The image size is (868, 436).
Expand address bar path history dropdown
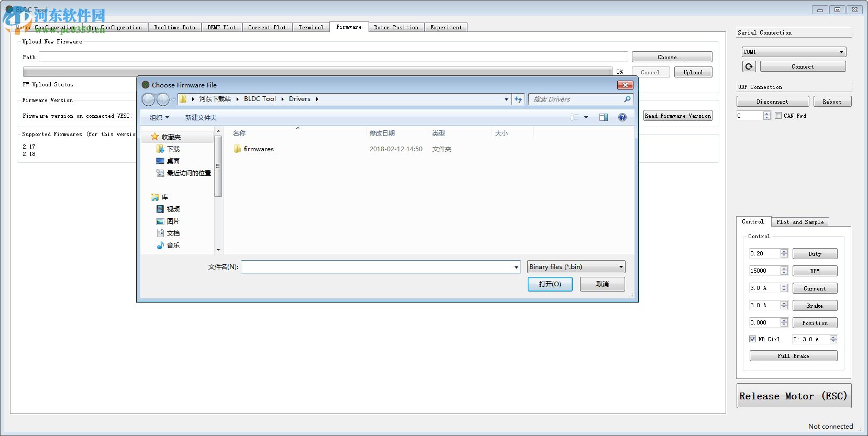point(506,99)
